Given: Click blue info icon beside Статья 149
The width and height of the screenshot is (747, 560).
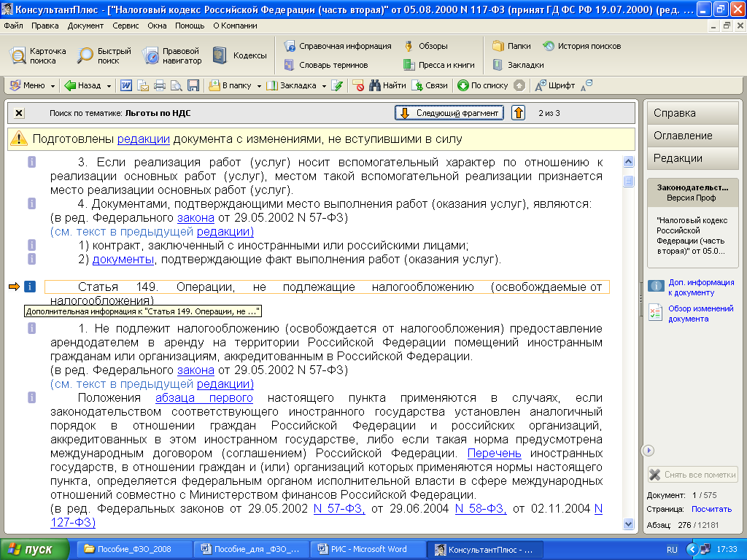Looking at the screenshot, I should (x=29, y=287).
